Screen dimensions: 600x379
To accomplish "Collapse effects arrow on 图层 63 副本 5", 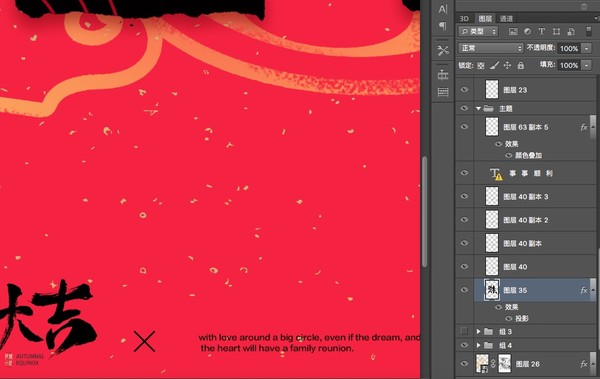I will (593, 127).
